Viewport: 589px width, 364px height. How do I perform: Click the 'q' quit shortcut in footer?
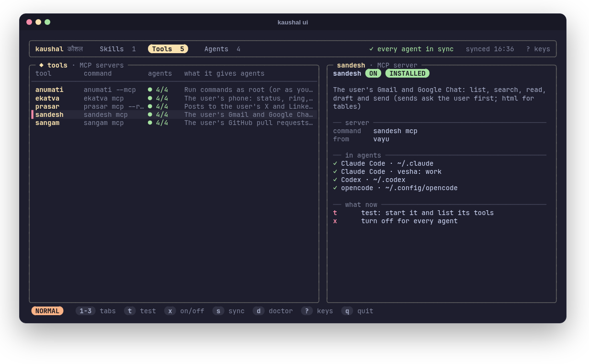(357, 311)
